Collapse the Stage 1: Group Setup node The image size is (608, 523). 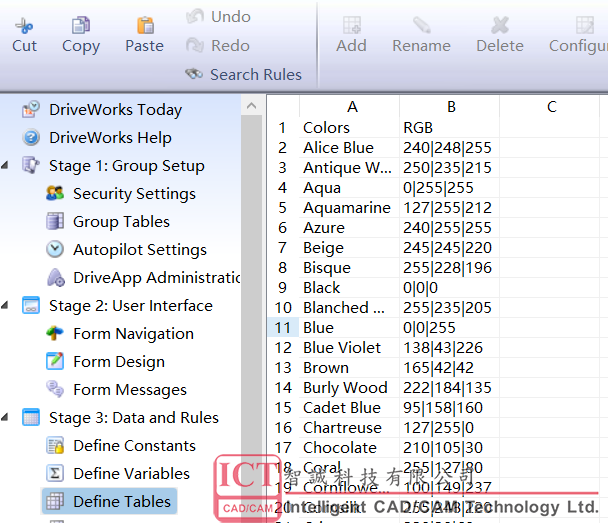(x=5, y=166)
